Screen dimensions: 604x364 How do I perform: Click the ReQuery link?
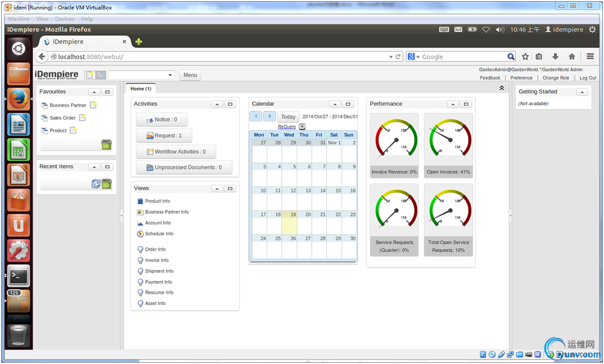coord(287,127)
